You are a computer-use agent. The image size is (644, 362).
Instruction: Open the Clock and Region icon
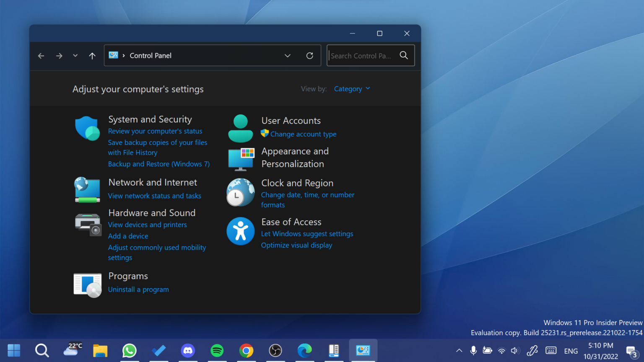click(240, 193)
